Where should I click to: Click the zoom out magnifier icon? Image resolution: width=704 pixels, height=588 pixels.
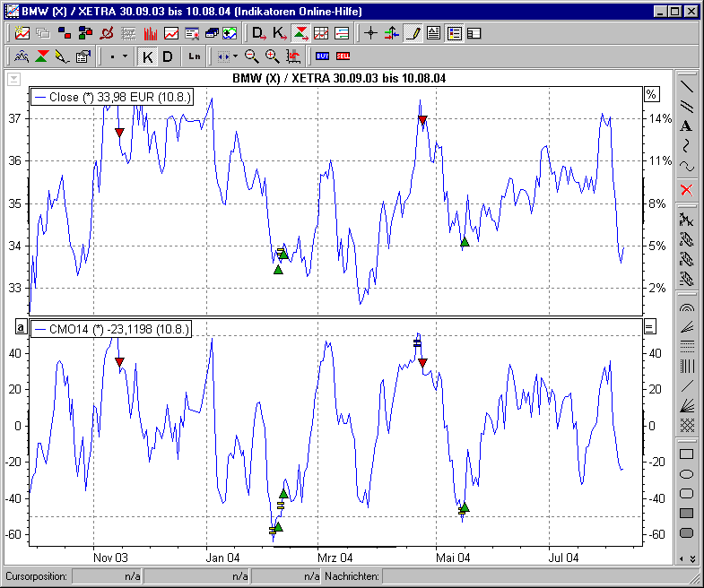point(252,56)
